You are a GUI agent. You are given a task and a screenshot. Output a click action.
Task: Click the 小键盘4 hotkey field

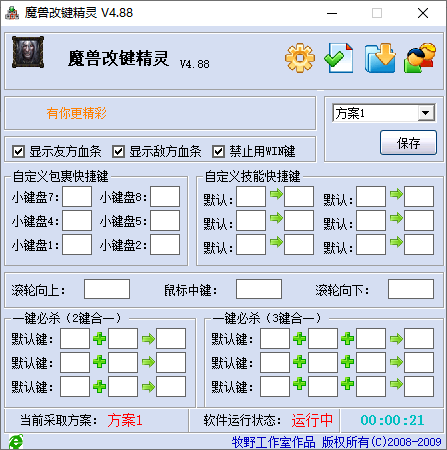click(x=77, y=220)
